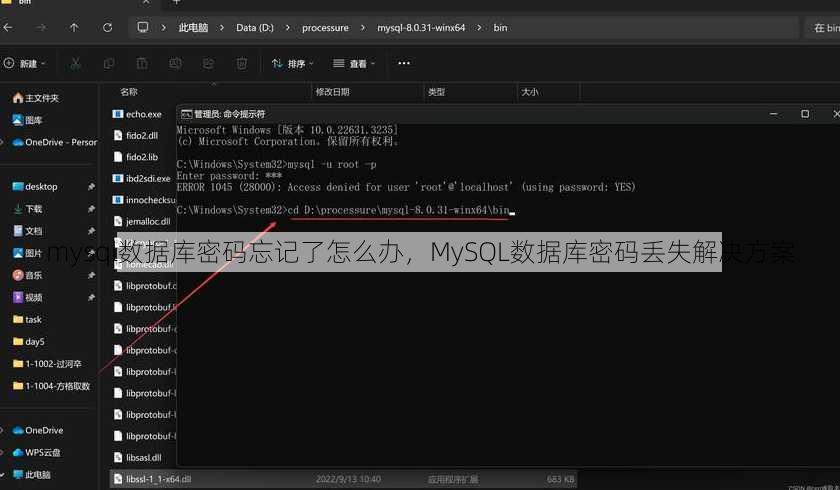
Task: Open WPS云盘 in sidebar
Action: tap(36, 452)
